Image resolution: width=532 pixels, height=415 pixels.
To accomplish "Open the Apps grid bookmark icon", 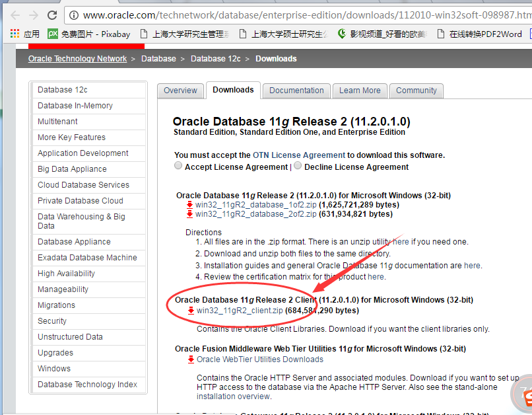I will (15, 34).
